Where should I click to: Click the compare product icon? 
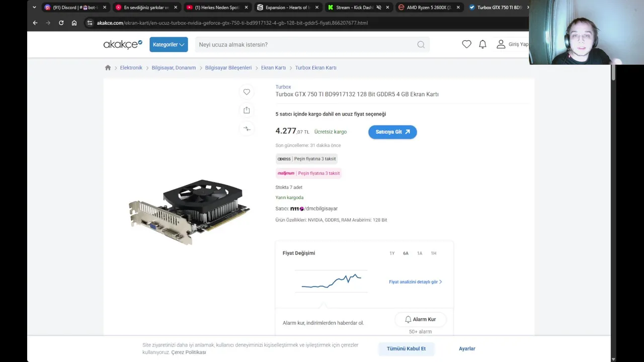tap(247, 129)
